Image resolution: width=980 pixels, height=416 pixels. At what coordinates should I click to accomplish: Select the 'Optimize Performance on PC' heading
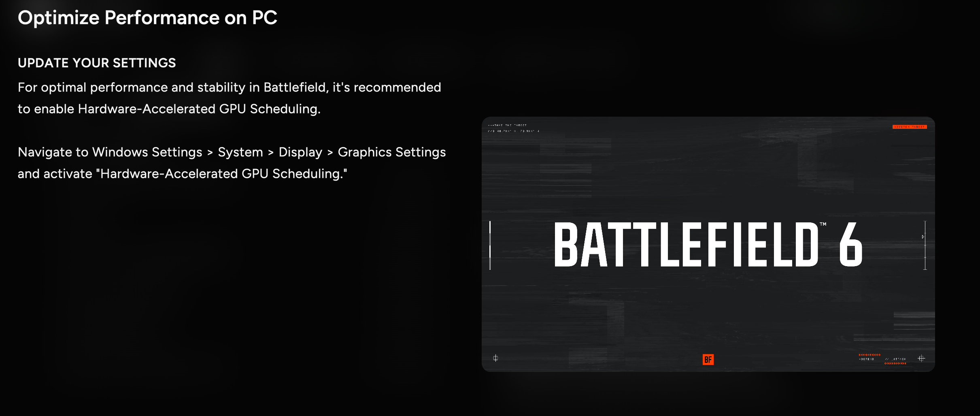147,18
